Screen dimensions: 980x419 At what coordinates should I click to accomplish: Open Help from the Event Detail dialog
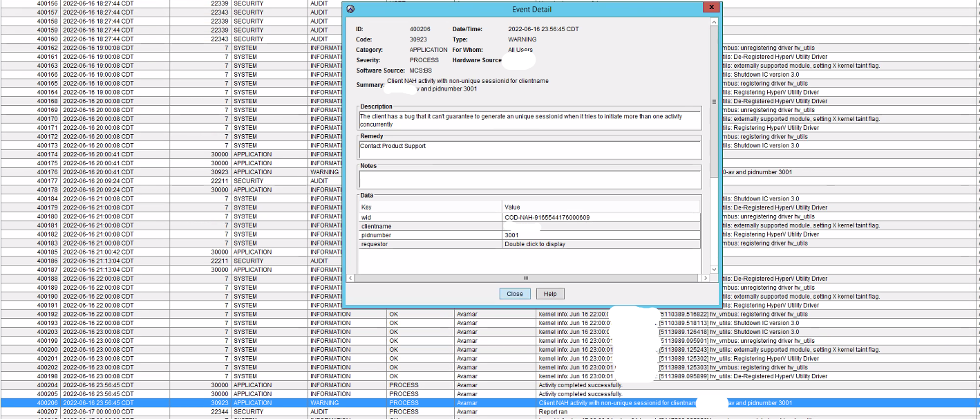coord(549,294)
